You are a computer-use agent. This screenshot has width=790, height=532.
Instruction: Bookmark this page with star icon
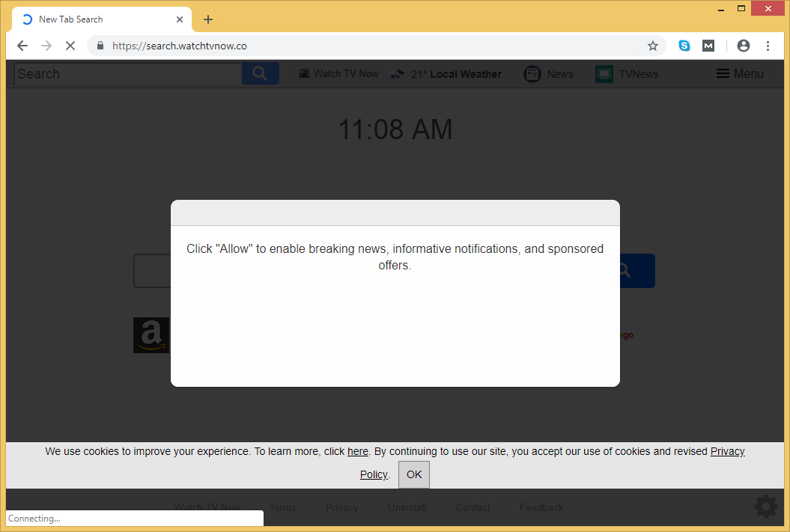click(x=653, y=46)
